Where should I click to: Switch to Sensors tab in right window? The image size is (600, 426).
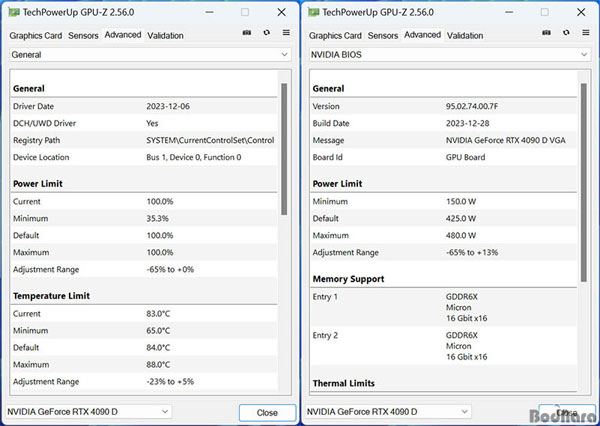[383, 36]
